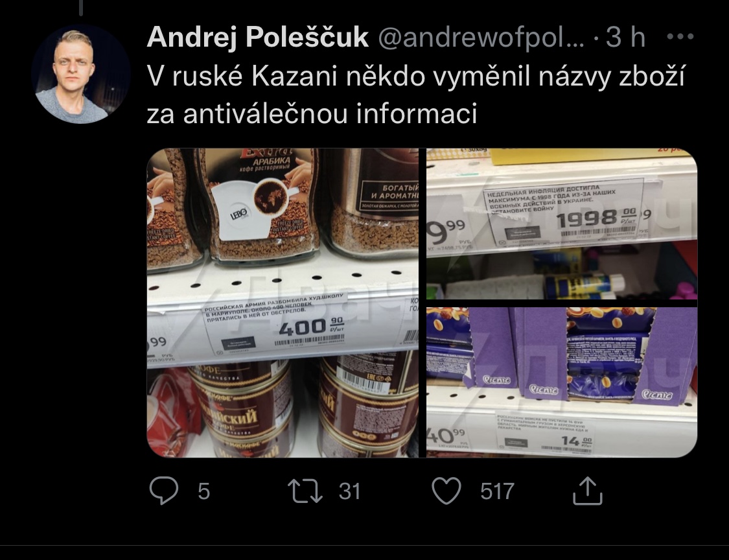
Task: Click the retweet arrows icon
Action: tap(305, 491)
